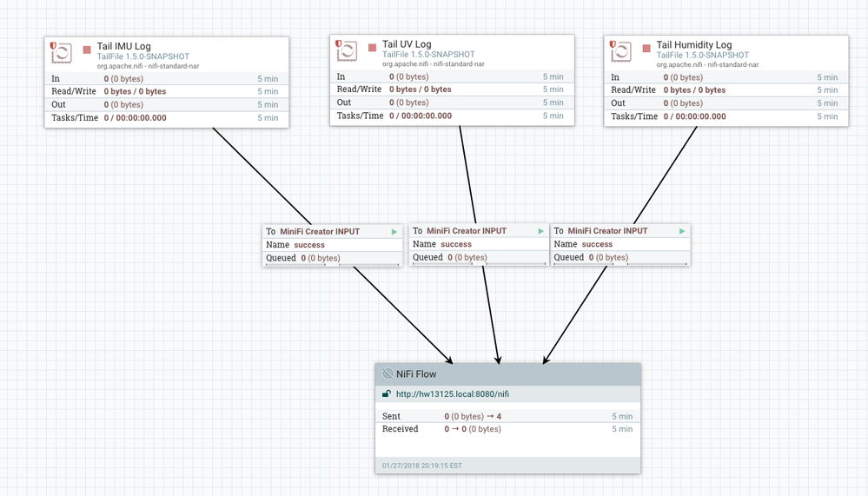Select the leftmost MiniFi Creator INPUT connection label
The image size is (868, 496).
332,245
